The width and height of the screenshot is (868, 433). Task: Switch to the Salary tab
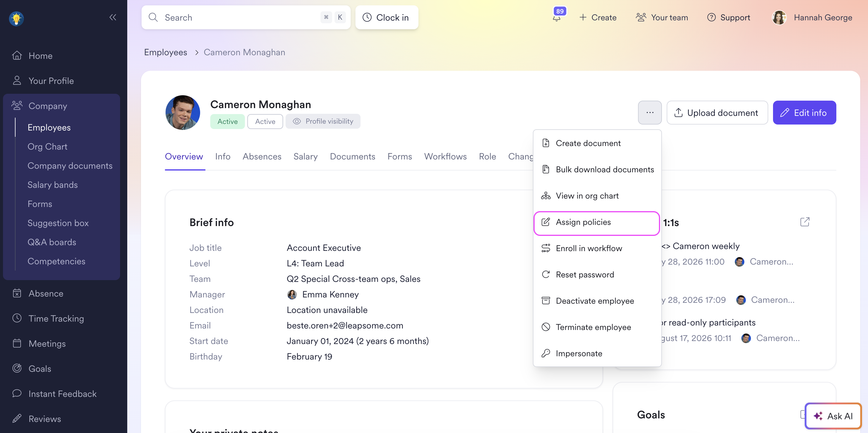[x=306, y=156]
